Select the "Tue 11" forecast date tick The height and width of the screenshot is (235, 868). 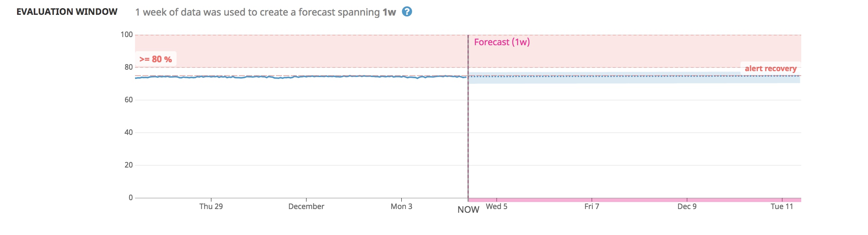point(782,206)
